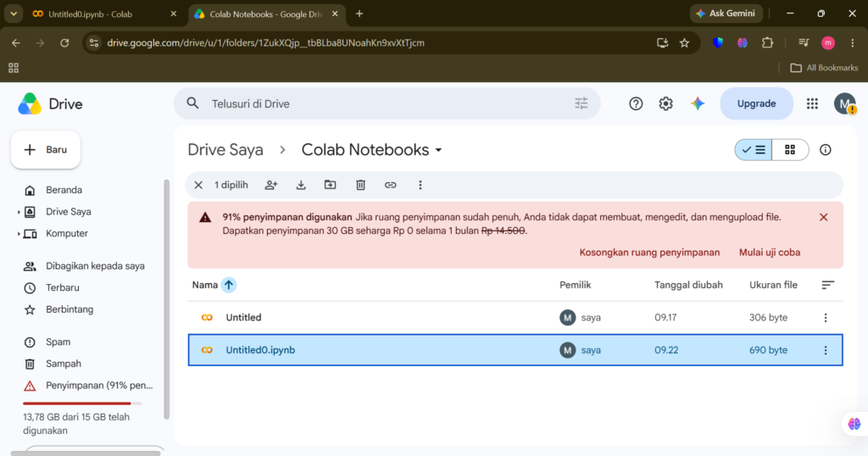This screenshot has height=456, width=868.
Task: Move selected file to folder icon
Action: point(330,185)
